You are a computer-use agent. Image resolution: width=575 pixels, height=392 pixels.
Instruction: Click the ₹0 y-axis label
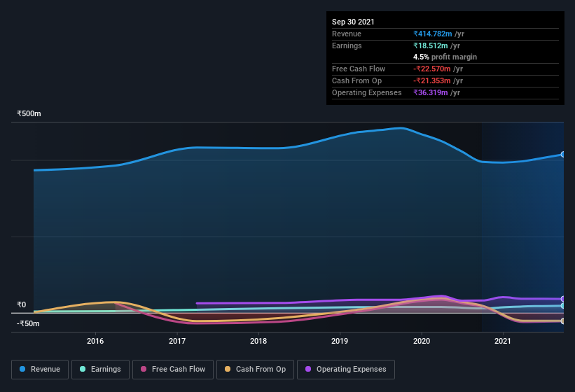(x=22, y=304)
